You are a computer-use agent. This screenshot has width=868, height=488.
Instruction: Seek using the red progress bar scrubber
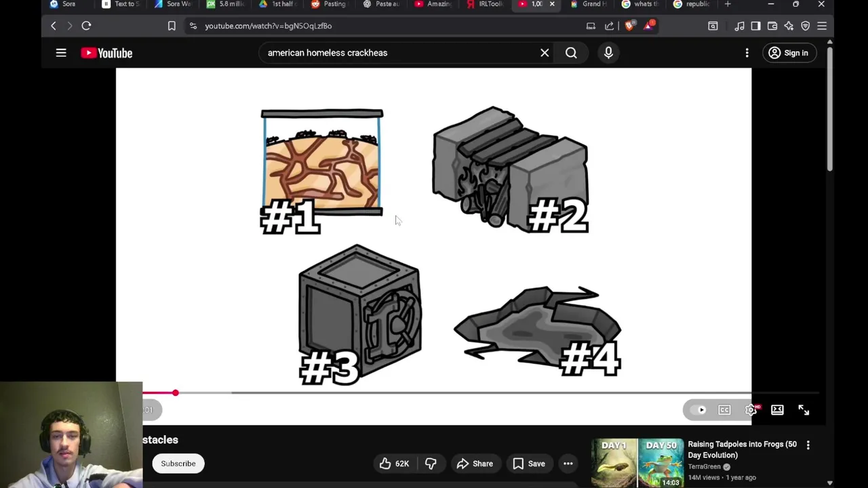175,392
